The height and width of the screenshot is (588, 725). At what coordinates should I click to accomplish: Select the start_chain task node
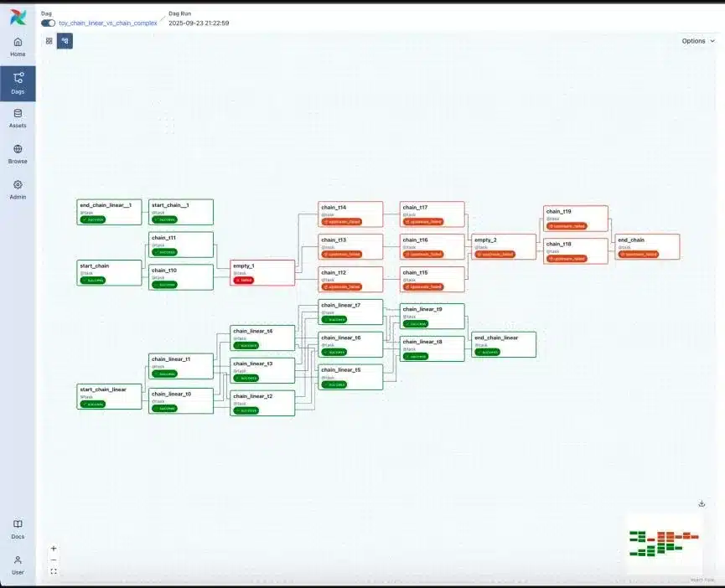pos(109,272)
